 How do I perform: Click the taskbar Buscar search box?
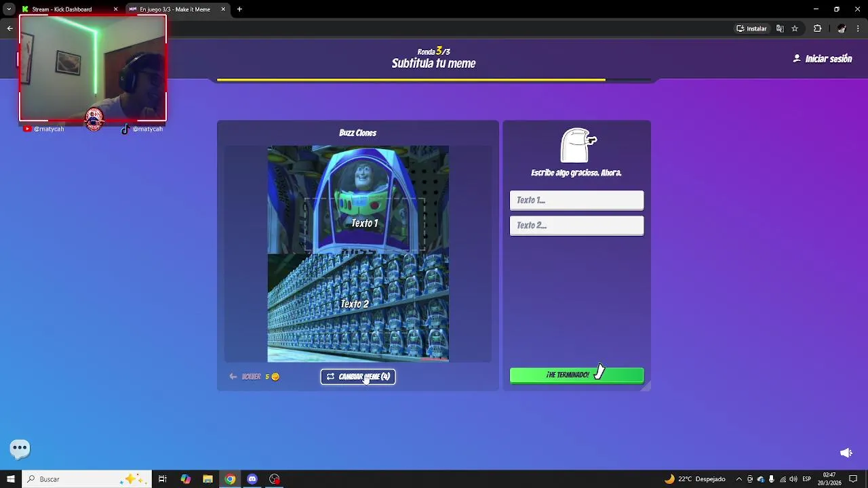point(86,479)
